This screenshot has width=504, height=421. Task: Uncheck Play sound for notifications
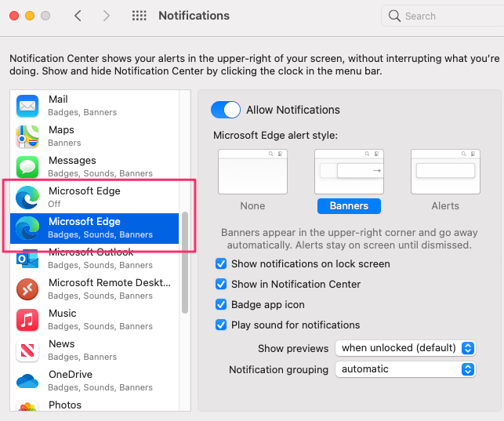click(x=221, y=325)
